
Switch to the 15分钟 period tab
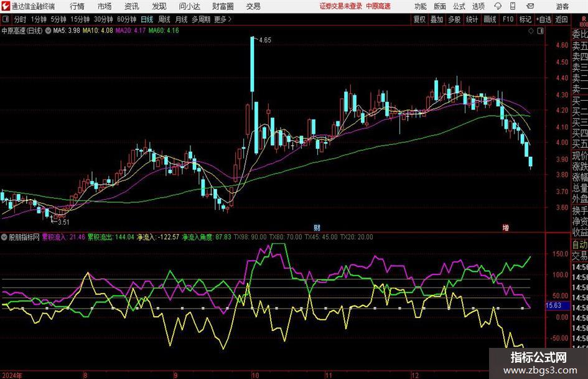[80, 19]
